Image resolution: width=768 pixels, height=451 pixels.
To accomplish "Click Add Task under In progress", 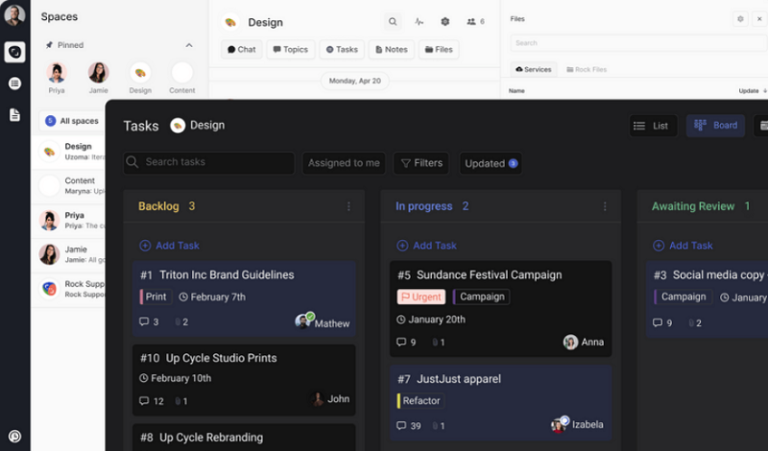I will click(434, 245).
